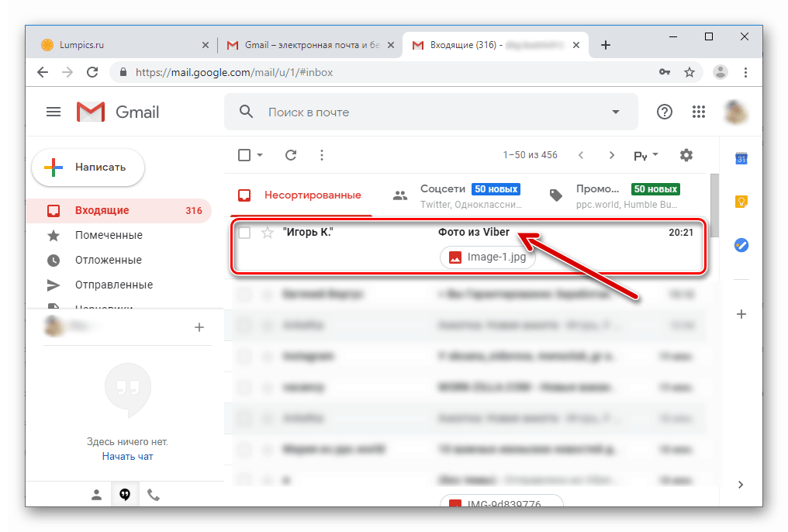
Task: Open a new browser tab
Action: point(606,45)
